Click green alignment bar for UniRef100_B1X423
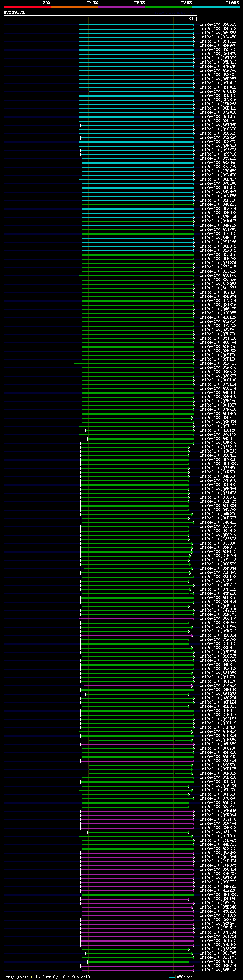The width and height of the screenshot is (243, 980). pyautogui.click(x=134, y=364)
